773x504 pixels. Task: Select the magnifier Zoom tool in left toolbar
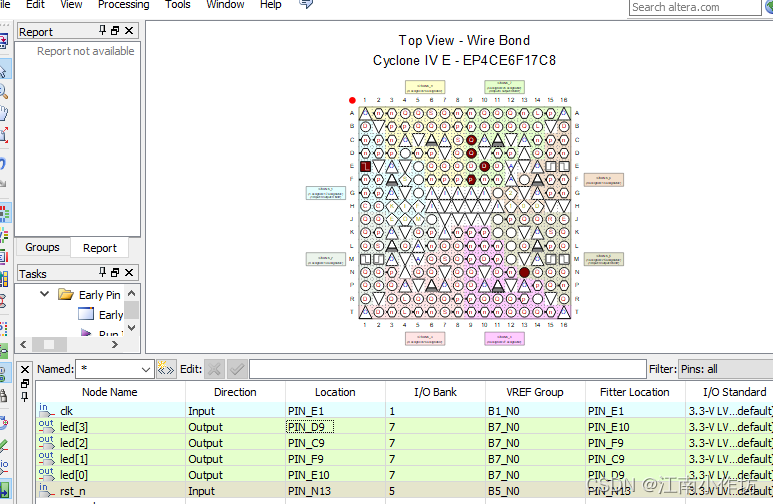tap(3, 91)
